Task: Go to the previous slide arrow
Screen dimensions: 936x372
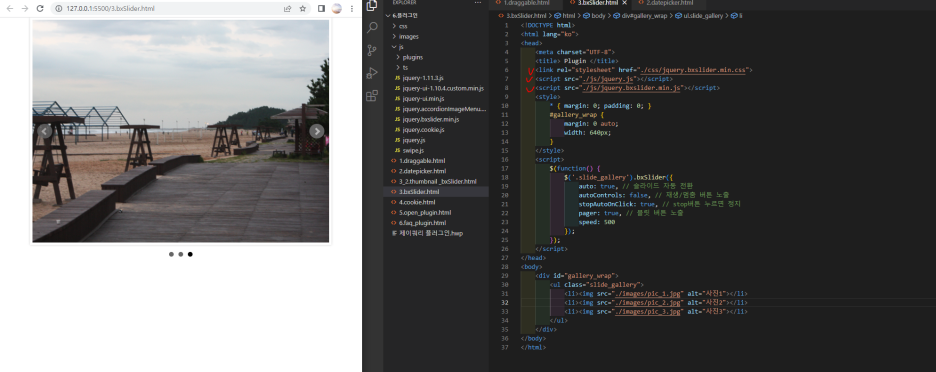Action: point(44,131)
